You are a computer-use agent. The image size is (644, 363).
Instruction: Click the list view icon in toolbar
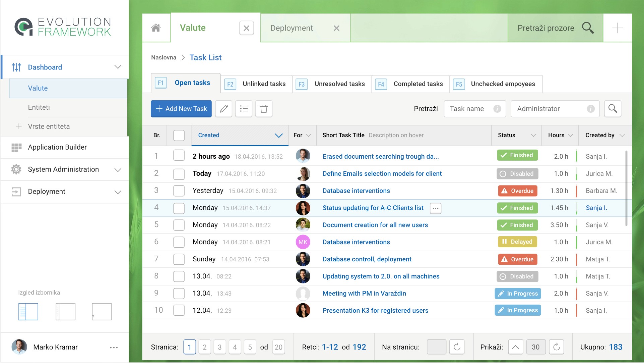pyautogui.click(x=244, y=109)
